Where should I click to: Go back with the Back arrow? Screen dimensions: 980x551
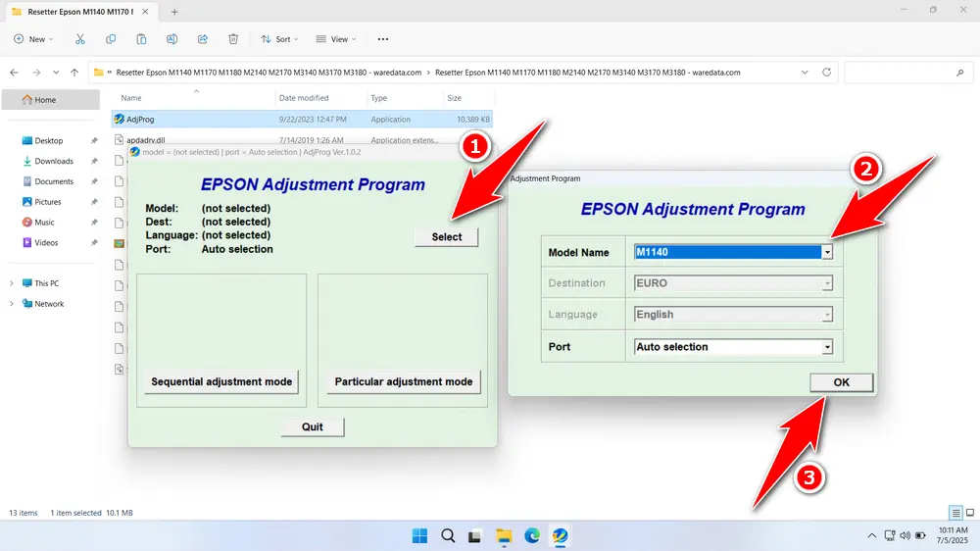coord(14,73)
